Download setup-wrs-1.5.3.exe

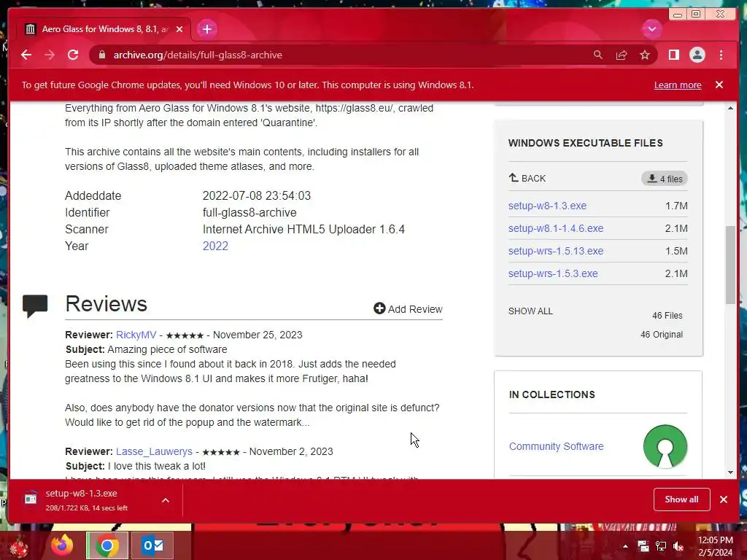(553, 274)
